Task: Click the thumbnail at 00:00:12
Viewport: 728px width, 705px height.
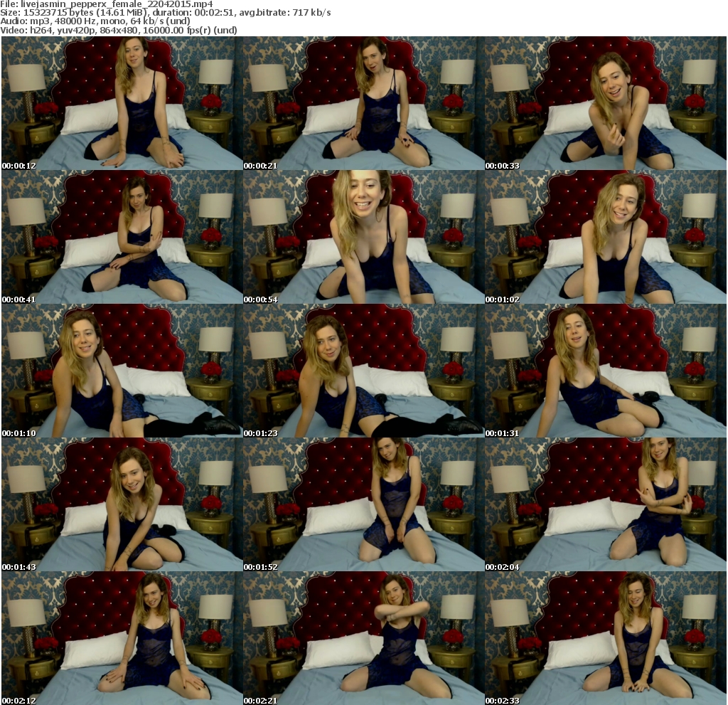Action: point(122,103)
